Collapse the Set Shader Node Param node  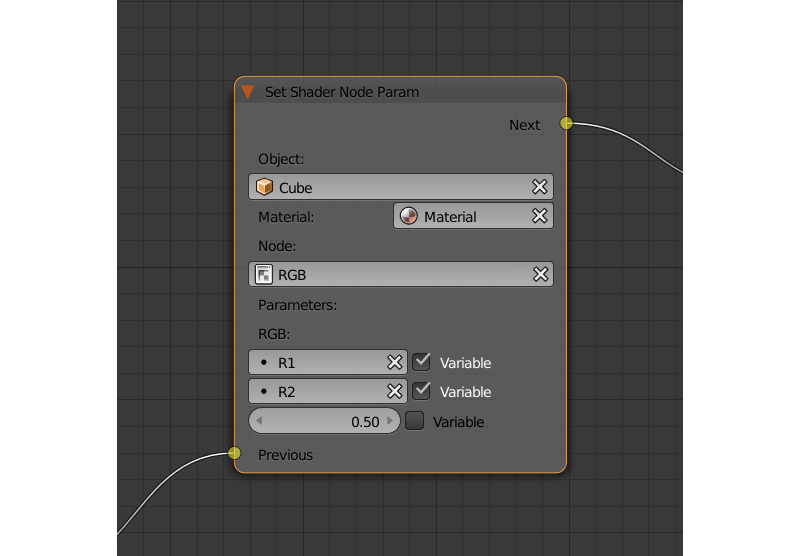click(x=248, y=92)
